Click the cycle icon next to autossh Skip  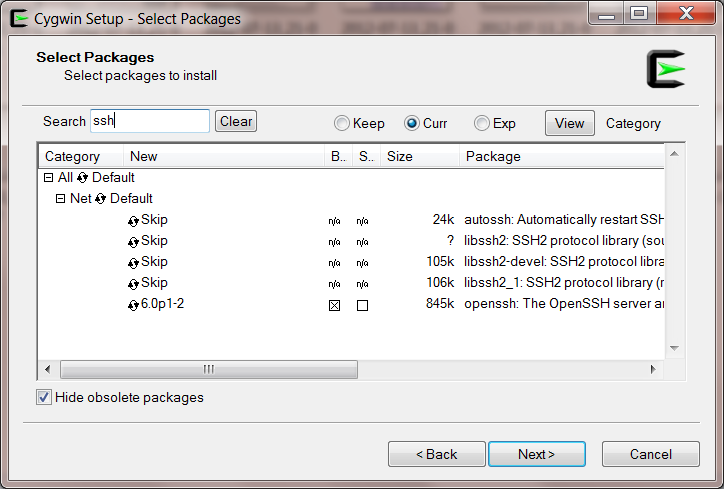point(133,220)
